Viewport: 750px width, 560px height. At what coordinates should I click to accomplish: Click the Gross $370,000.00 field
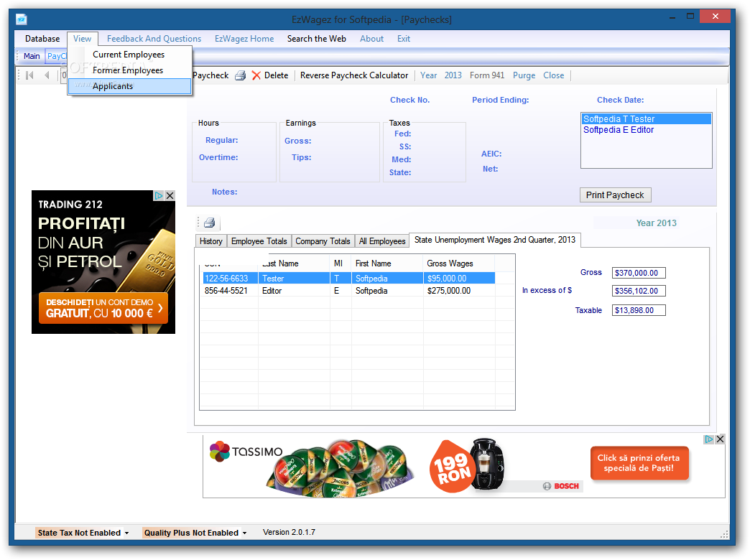pyautogui.click(x=639, y=273)
